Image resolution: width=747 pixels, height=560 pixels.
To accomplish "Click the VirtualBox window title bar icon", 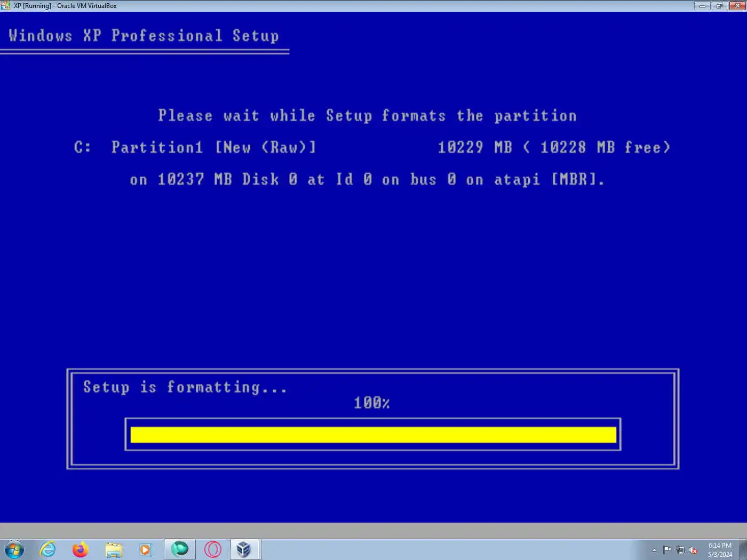I will pyautogui.click(x=5, y=5).
